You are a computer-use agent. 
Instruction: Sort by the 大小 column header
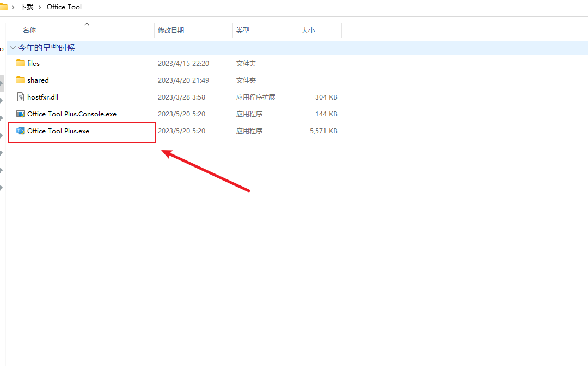pyautogui.click(x=308, y=30)
